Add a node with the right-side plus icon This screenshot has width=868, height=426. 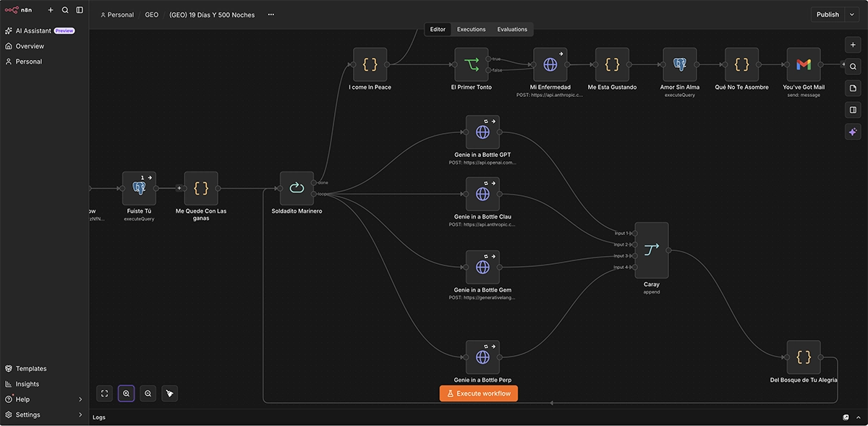point(853,45)
